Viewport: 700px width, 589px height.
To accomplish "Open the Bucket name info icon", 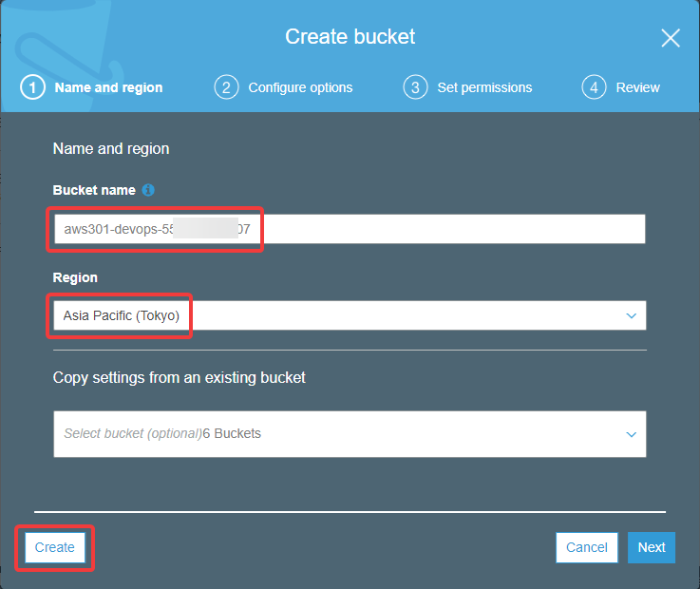I will (148, 190).
